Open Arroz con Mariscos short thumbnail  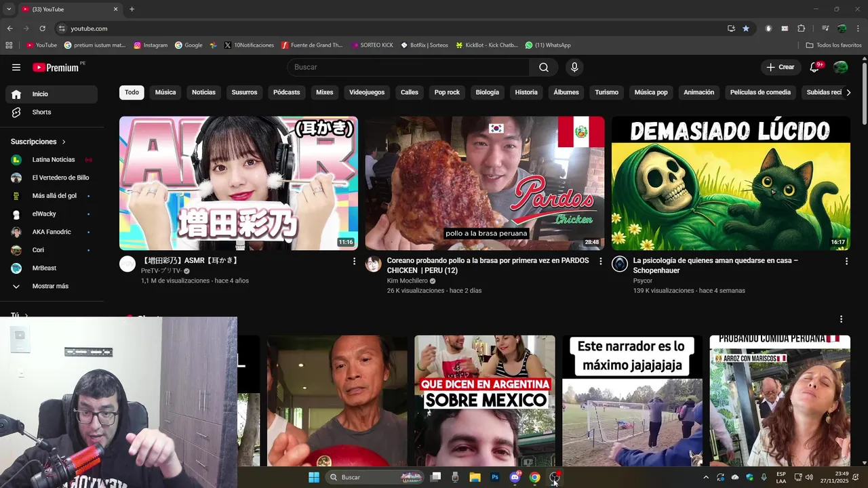click(780, 401)
